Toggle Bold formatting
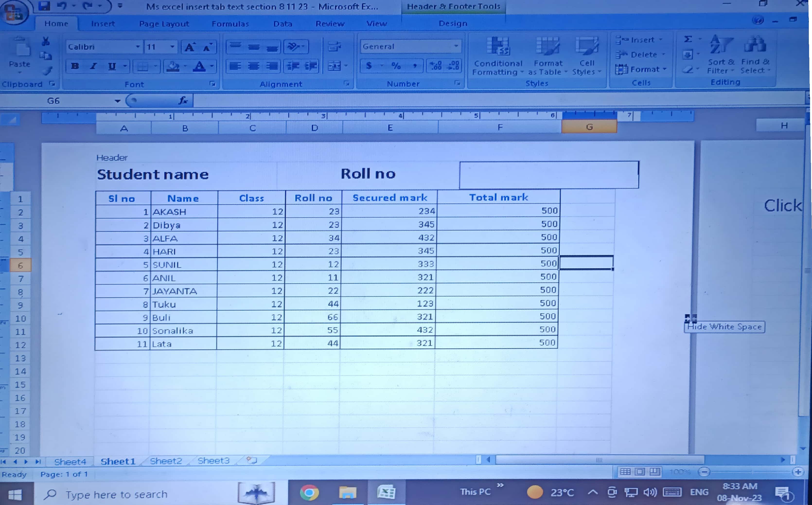812x505 pixels. tap(75, 66)
